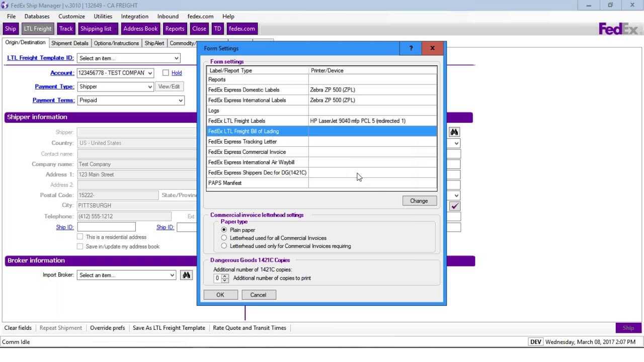Click the FedEx logo in the top corner
This screenshot has width=644, height=362.
tap(620, 29)
